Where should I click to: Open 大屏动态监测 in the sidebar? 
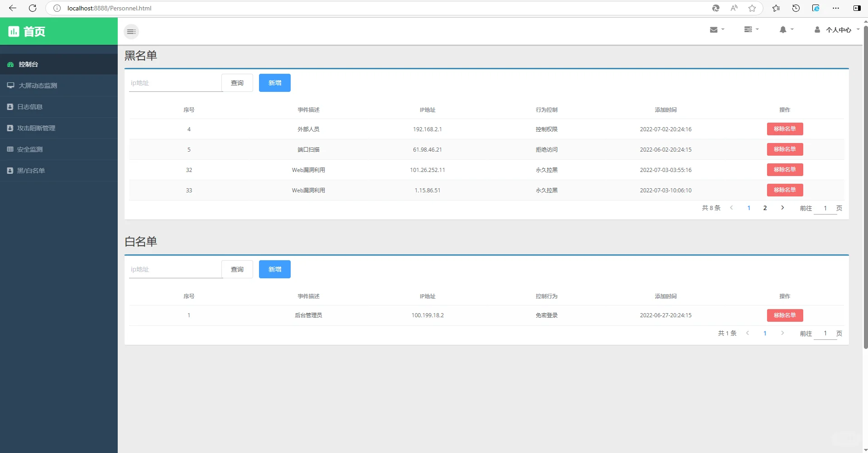coord(59,86)
